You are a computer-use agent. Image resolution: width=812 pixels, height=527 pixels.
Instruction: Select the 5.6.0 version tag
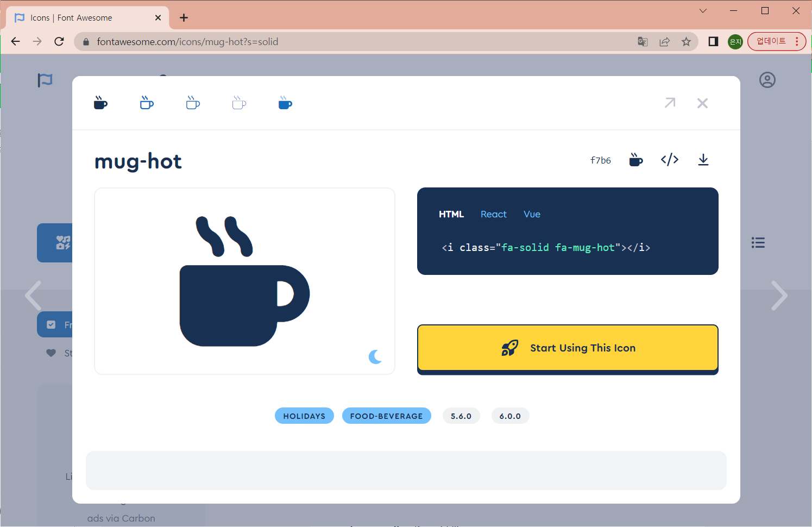pos(461,416)
